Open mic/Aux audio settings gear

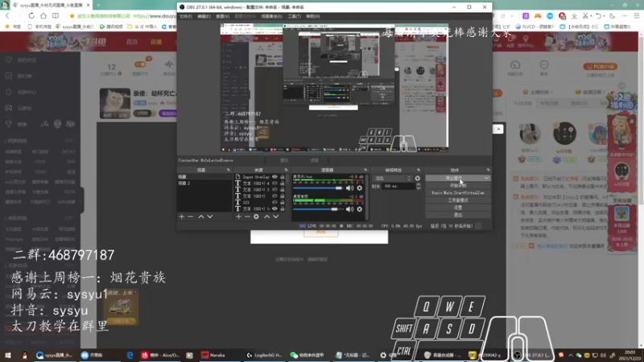pos(359,188)
